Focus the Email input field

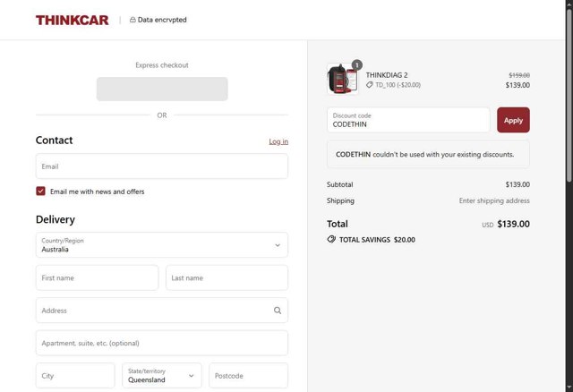(x=162, y=166)
